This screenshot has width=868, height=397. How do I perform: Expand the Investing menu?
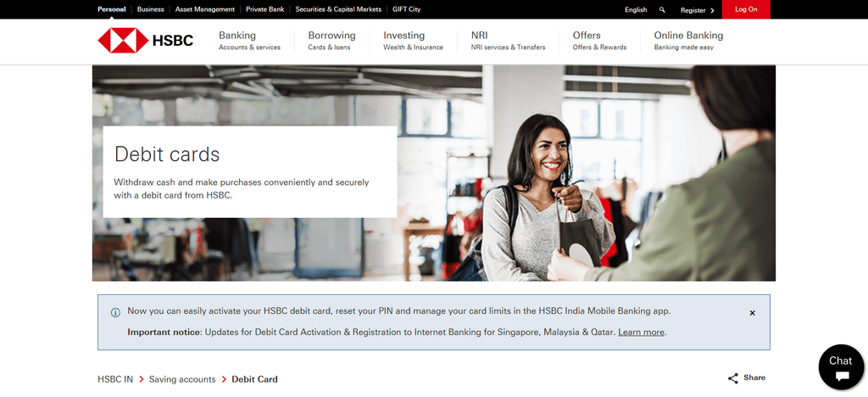413,41
